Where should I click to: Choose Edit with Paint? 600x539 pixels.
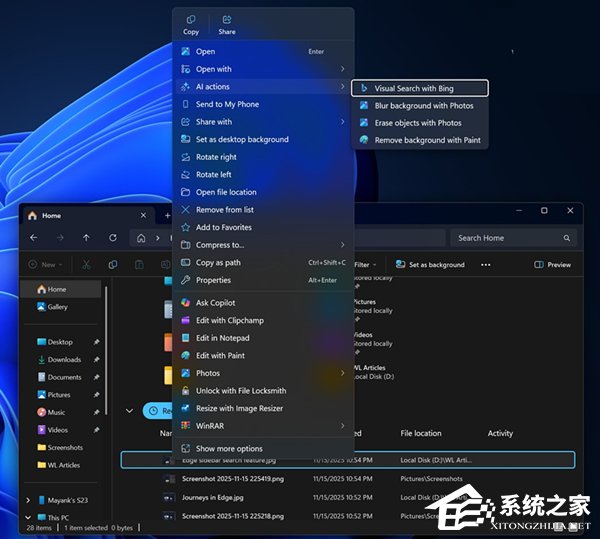tap(220, 355)
